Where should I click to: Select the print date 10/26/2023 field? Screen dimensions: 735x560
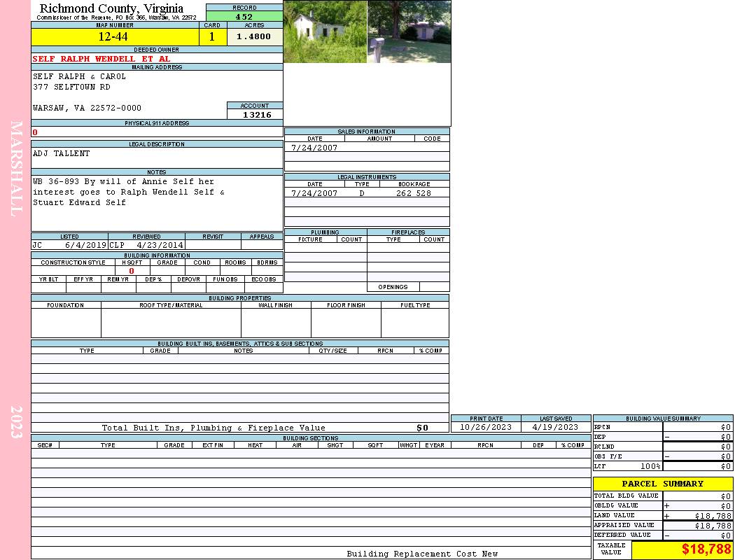(486, 427)
